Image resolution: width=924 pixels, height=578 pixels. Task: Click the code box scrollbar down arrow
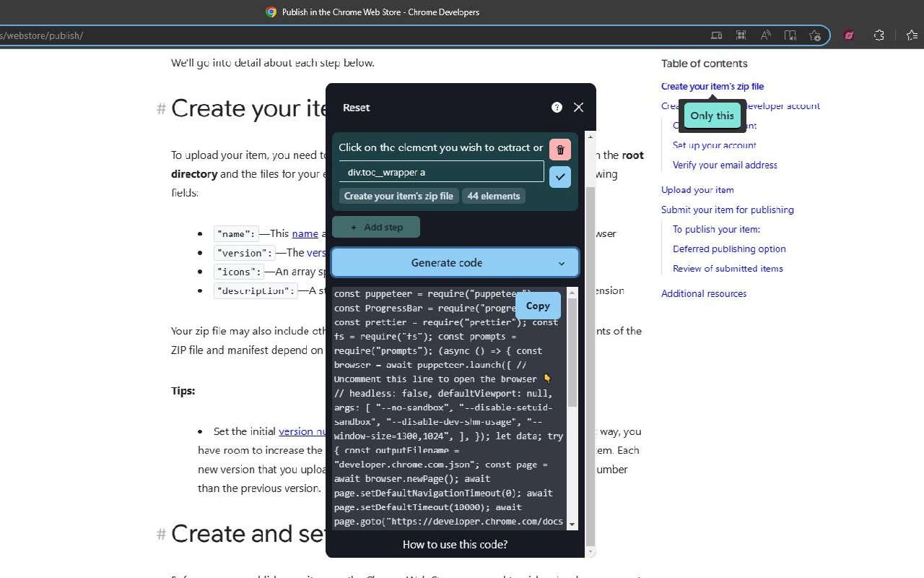point(572,524)
